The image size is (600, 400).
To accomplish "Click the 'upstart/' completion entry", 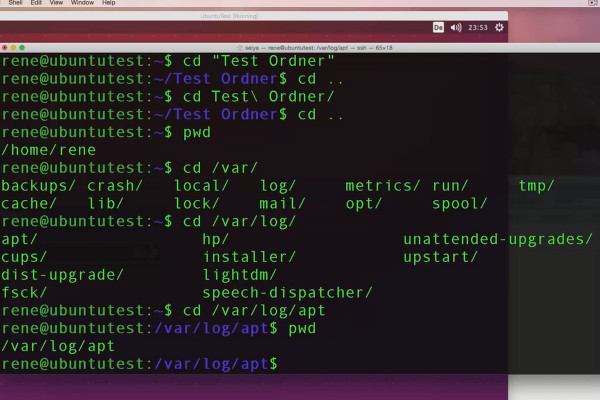I will click(x=440, y=257).
